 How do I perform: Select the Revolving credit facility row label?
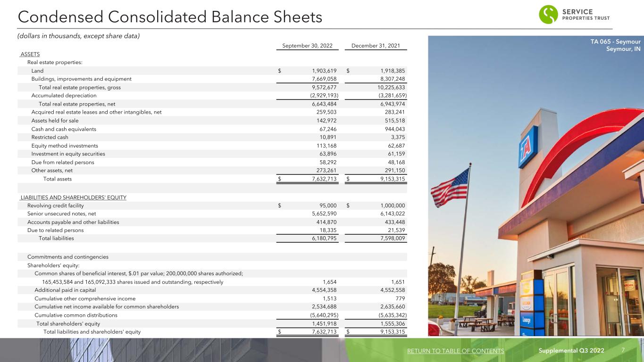click(56, 206)
